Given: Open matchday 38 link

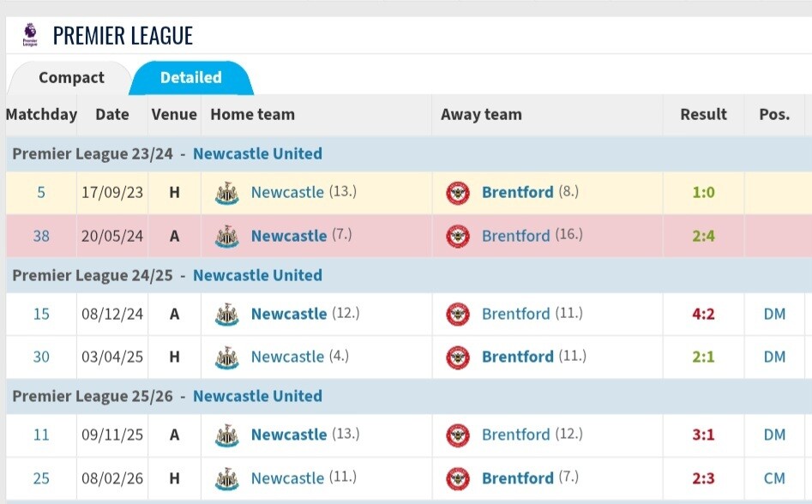Looking at the screenshot, I should tap(41, 236).
